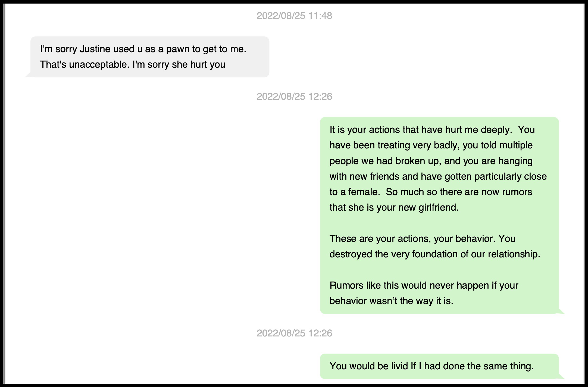Select the "You would be livid" message bubble
588x387 pixels.
[x=439, y=366]
